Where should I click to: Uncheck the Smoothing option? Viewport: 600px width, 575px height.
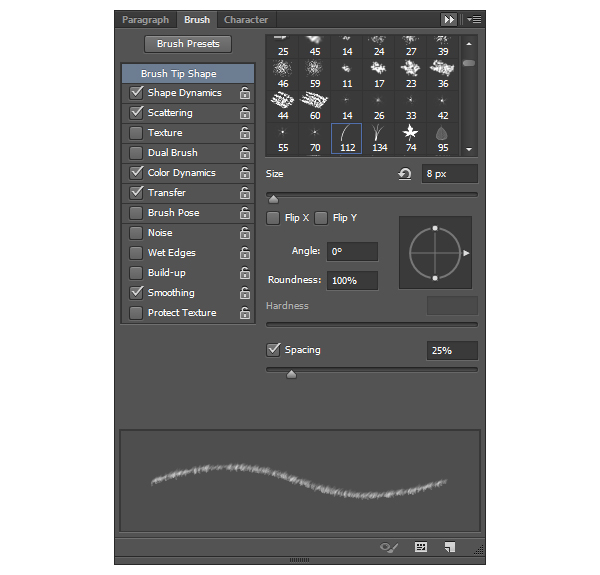[135, 293]
